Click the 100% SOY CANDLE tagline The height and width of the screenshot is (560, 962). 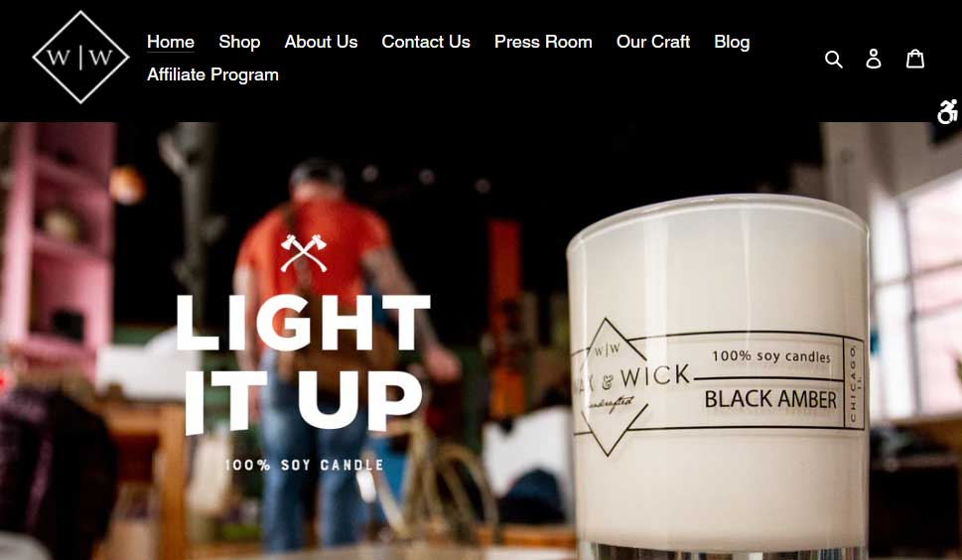304,465
